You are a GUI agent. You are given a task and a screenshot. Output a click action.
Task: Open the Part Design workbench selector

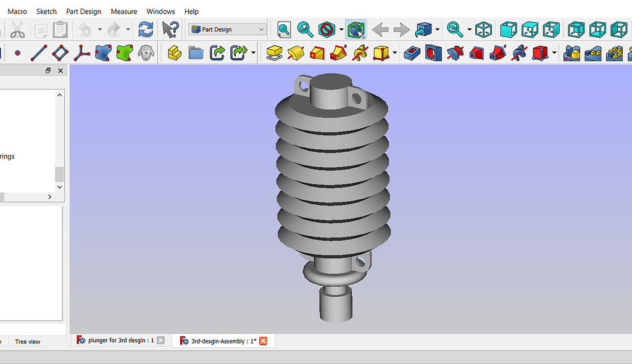click(x=227, y=28)
